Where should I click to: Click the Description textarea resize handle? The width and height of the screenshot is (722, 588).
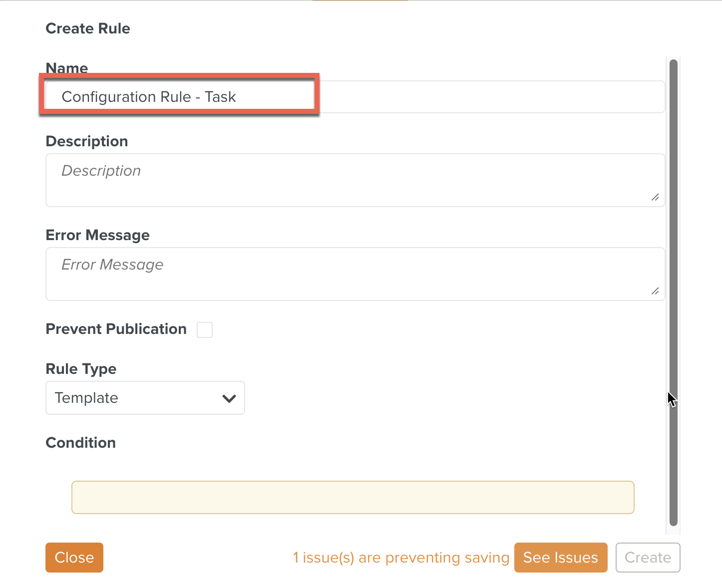pos(655,198)
